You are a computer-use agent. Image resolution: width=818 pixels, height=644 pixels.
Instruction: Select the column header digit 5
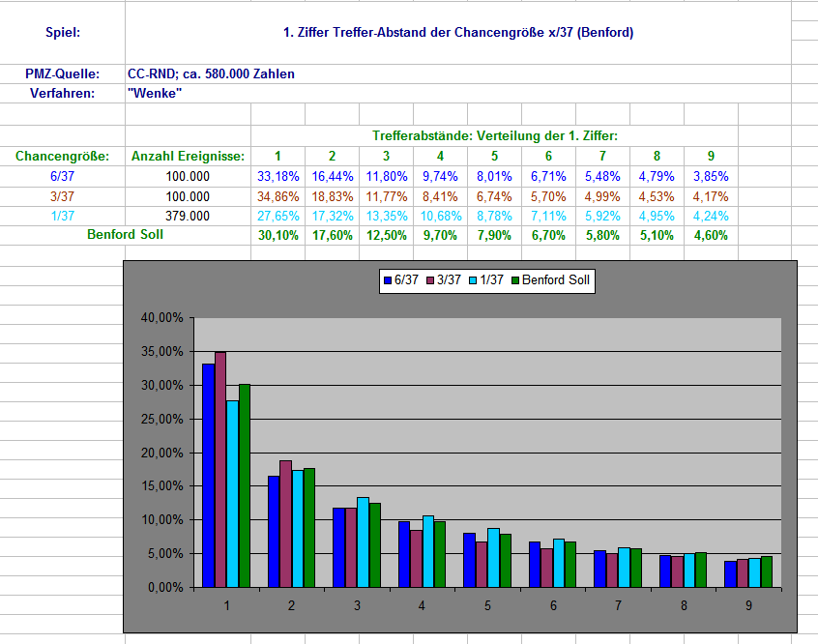click(x=494, y=156)
